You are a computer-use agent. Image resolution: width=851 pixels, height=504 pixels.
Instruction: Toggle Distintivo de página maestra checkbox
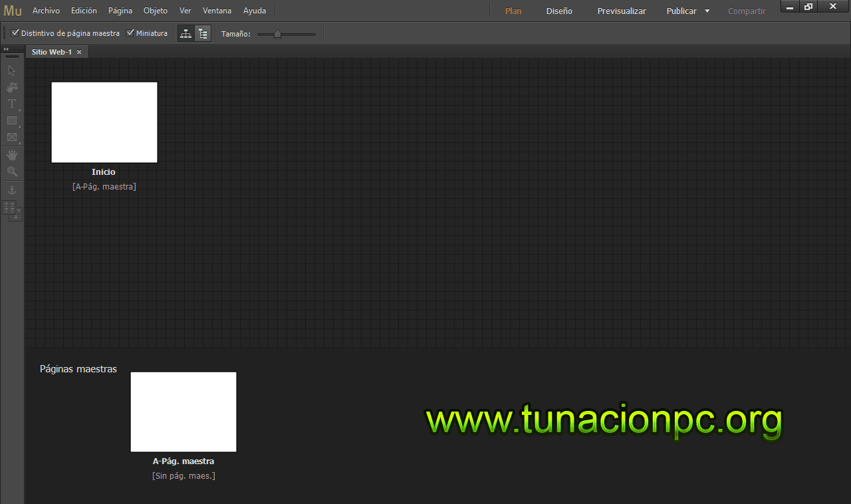(x=15, y=33)
